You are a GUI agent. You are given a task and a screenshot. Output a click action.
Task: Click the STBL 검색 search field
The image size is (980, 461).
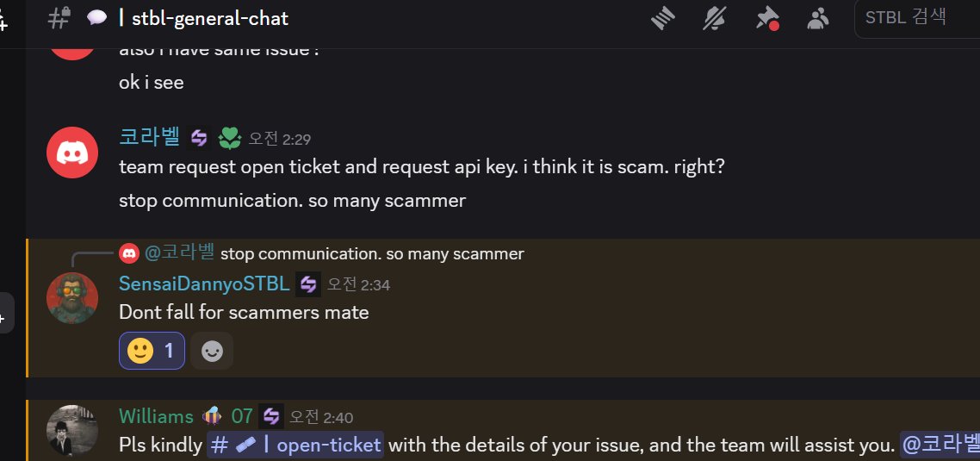pyautogui.click(x=913, y=18)
